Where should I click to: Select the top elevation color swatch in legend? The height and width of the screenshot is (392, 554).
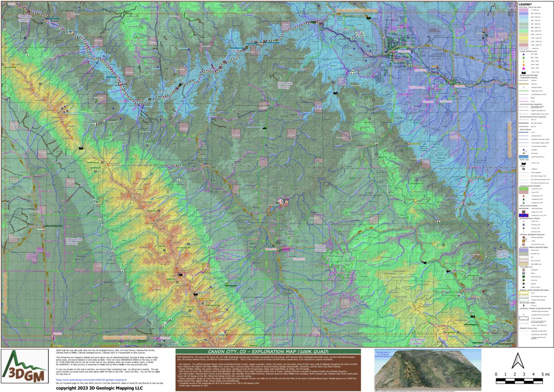click(525, 10)
